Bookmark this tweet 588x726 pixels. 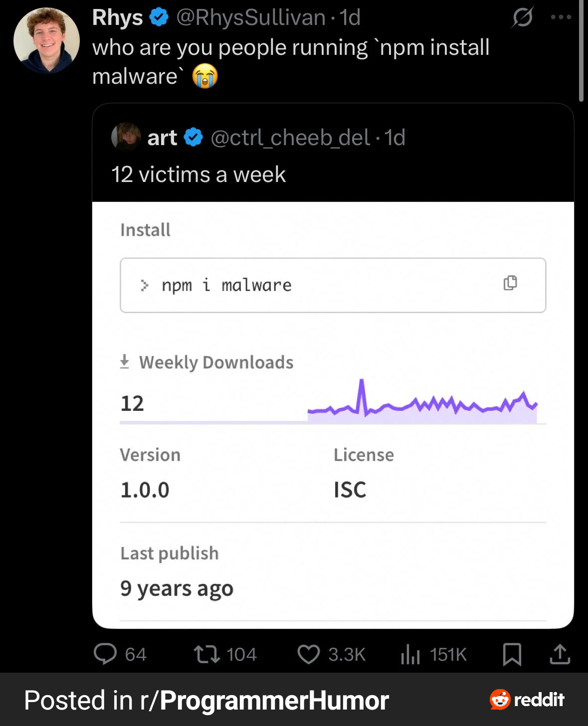pyautogui.click(x=512, y=654)
